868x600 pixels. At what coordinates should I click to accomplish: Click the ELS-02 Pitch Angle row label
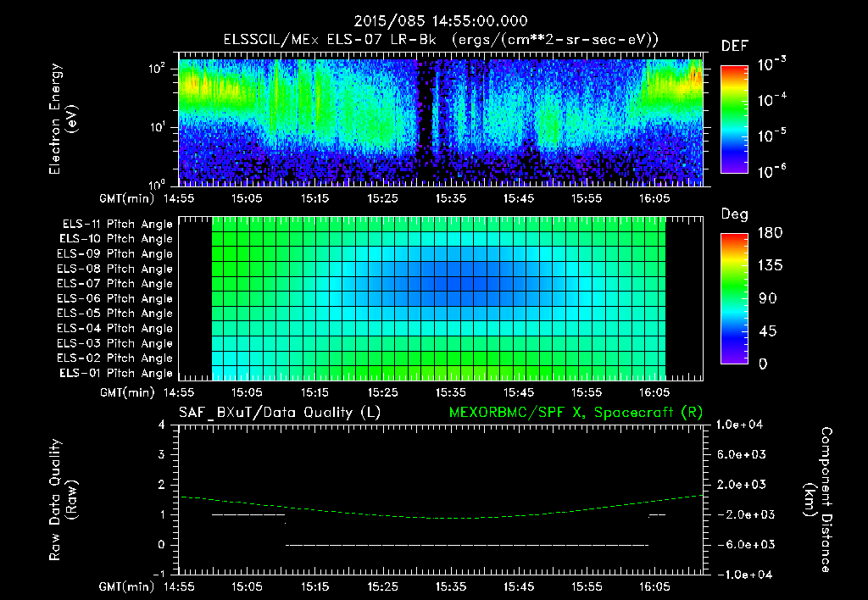115,358
